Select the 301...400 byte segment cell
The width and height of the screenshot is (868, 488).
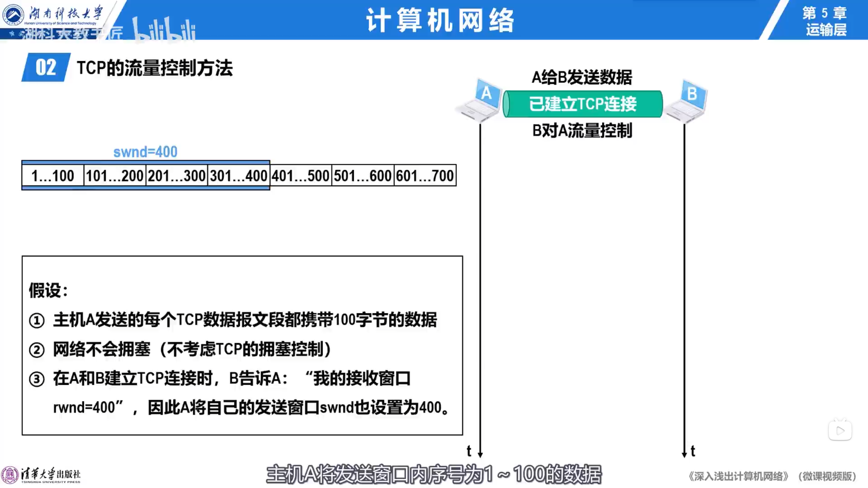[x=238, y=176]
